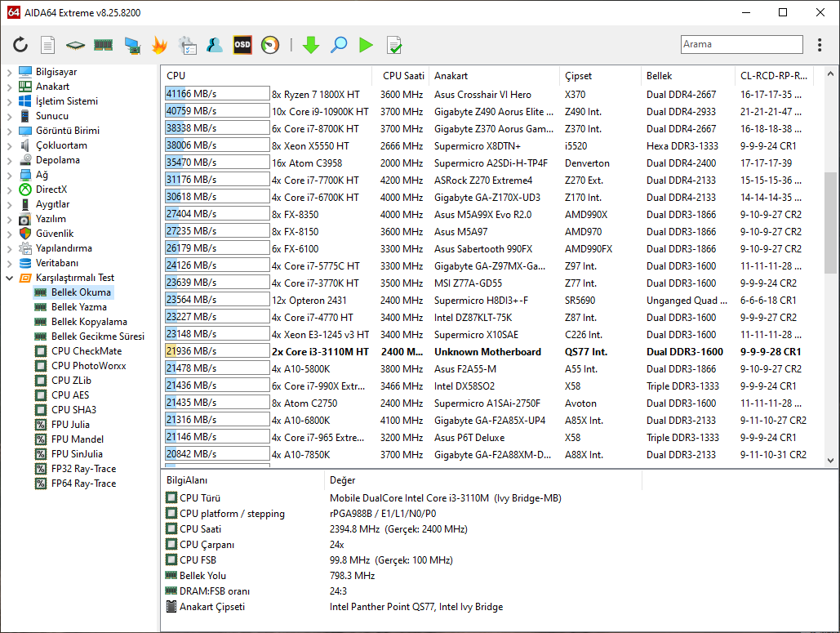The height and width of the screenshot is (633, 840).
Task: Start the system stability flame icon
Action: (159, 44)
